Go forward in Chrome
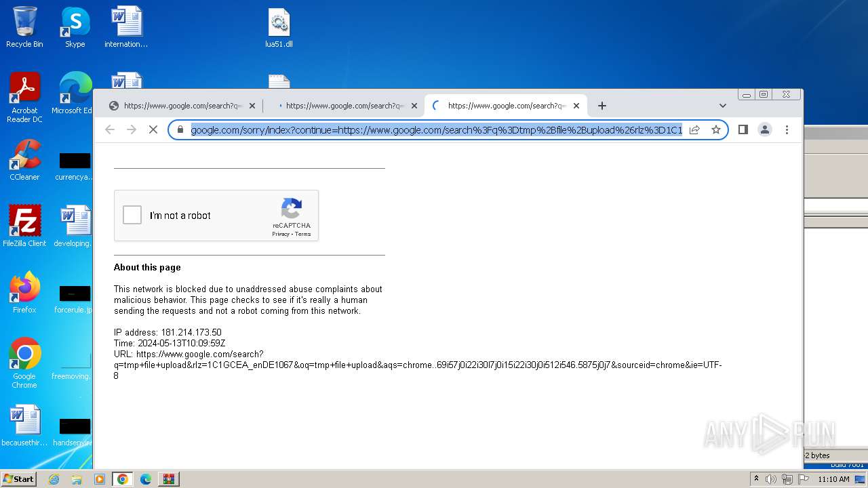This screenshot has height=488, width=868. click(x=132, y=129)
